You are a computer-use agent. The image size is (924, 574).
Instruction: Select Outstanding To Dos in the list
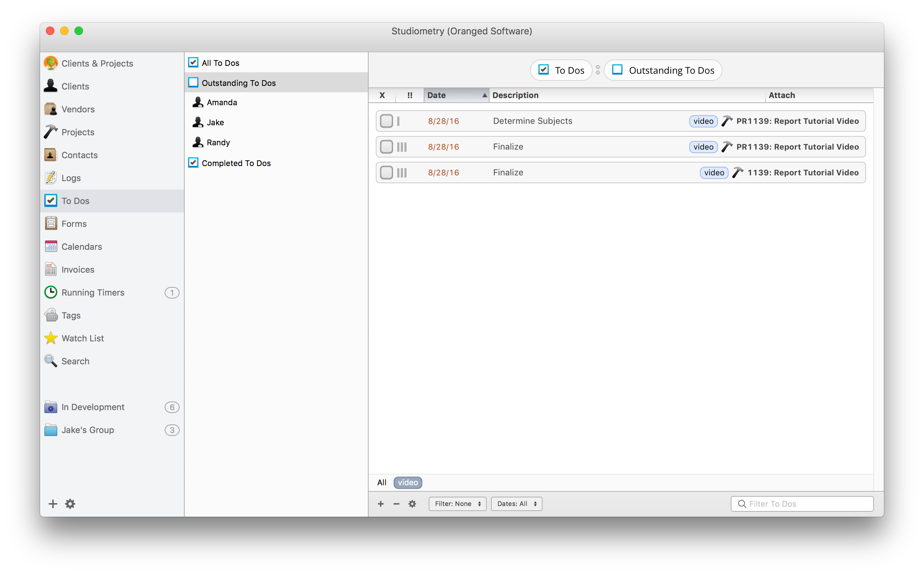[x=276, y=82]
